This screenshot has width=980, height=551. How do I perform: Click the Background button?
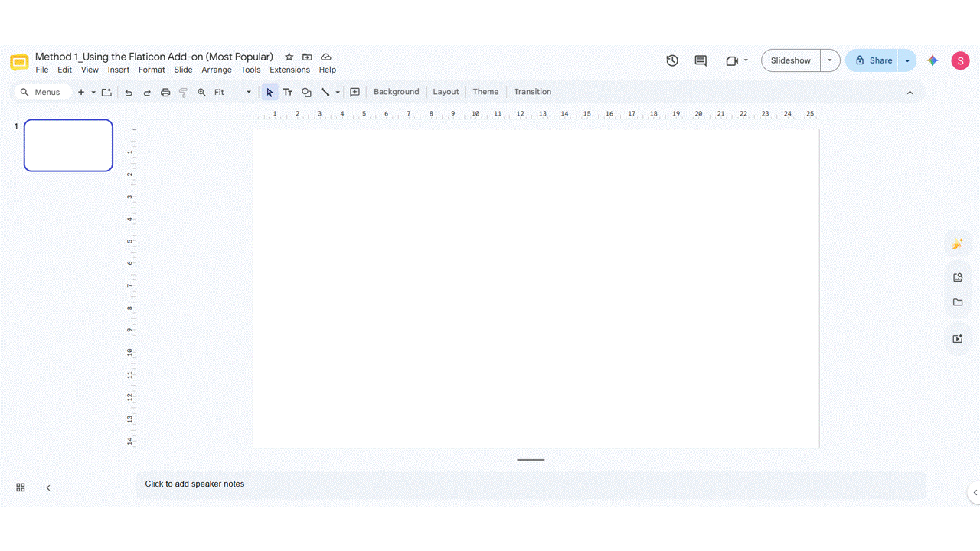(397, 92)
